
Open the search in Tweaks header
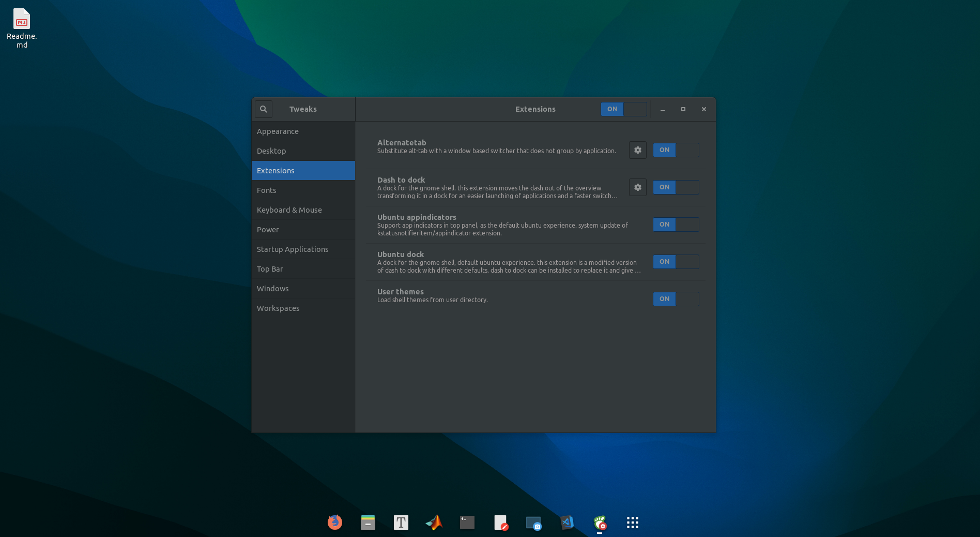(x=264, y=109)
